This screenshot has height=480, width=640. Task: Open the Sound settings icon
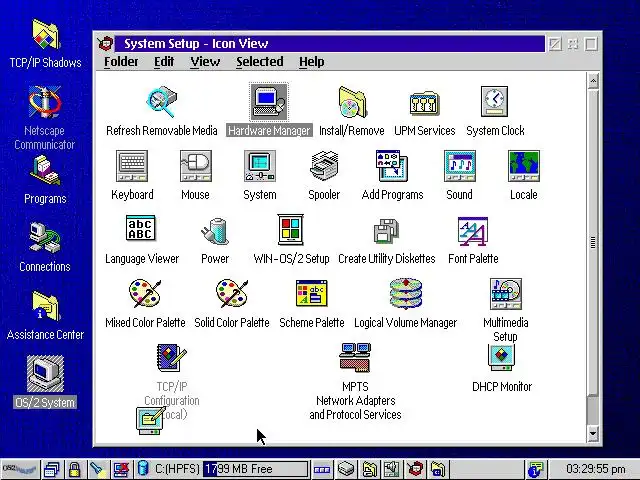click(x=460, y=166)
